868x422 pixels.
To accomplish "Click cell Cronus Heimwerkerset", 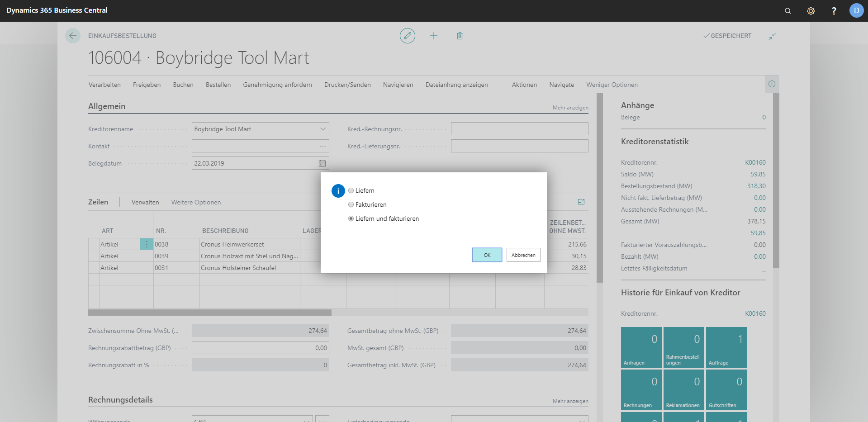I will 250,244.
